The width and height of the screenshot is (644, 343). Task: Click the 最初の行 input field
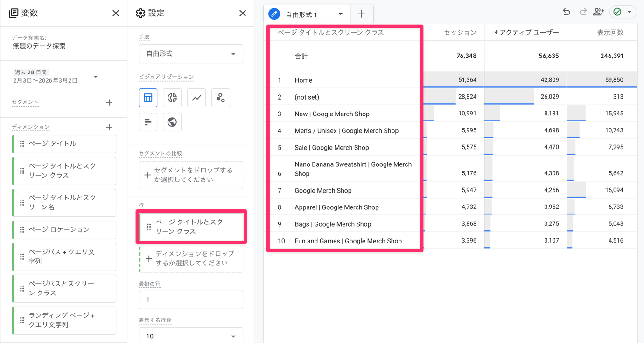point(191,300)
